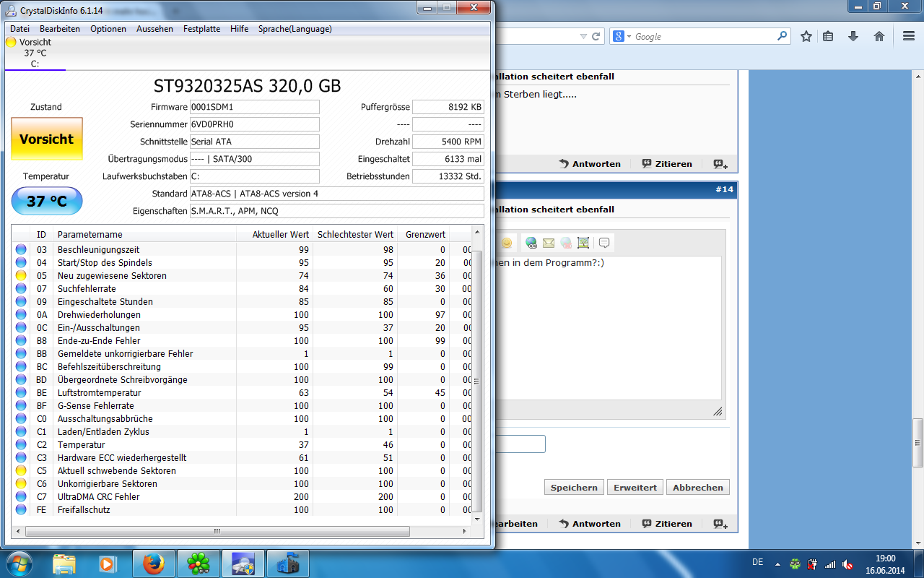This screenshot has width=924, height=578.
Task: Open the Firefox hamburger menu
Action: [x=909, y=36]
